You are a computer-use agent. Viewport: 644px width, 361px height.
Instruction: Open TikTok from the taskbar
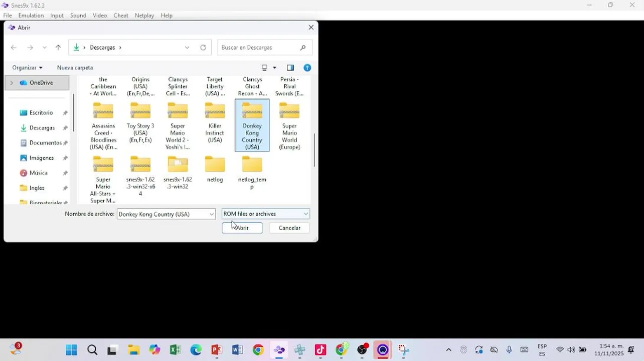[320, 350]
